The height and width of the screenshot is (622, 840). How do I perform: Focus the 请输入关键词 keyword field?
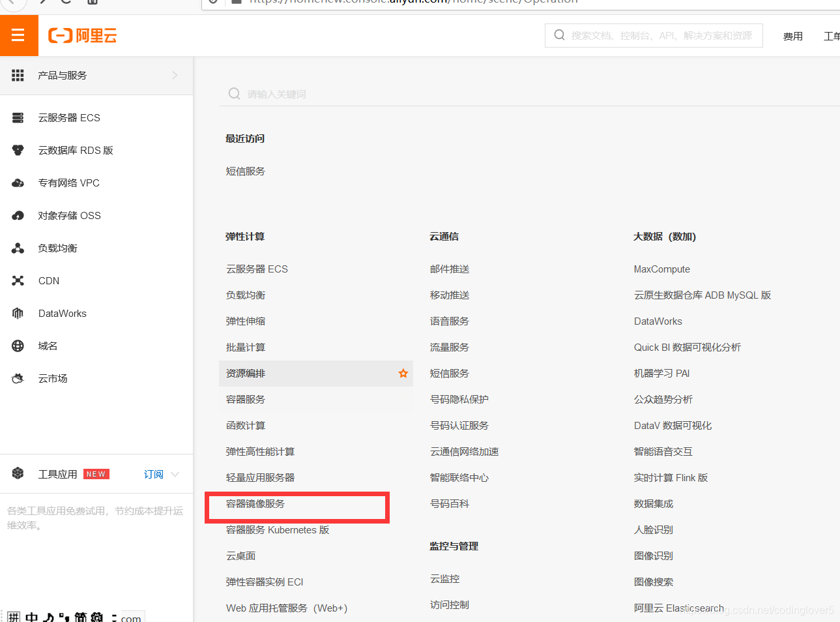[530, 94]
